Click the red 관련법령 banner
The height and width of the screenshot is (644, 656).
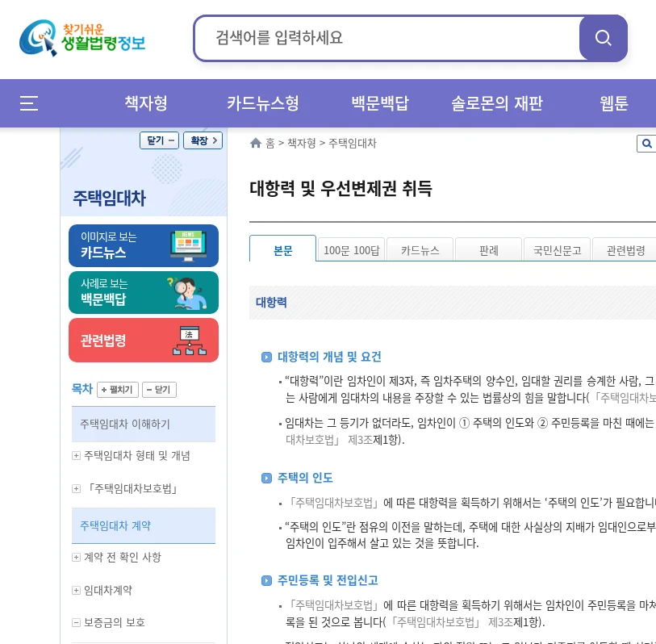pyautogui.click(x=144, y=341)
